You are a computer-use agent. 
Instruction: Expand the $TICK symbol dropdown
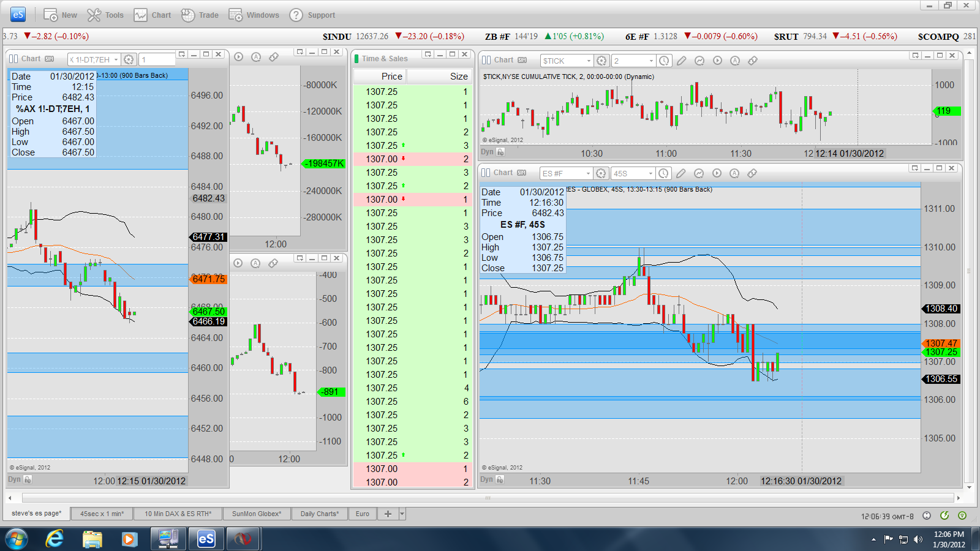pyautogui.click(x=589, y=61)
